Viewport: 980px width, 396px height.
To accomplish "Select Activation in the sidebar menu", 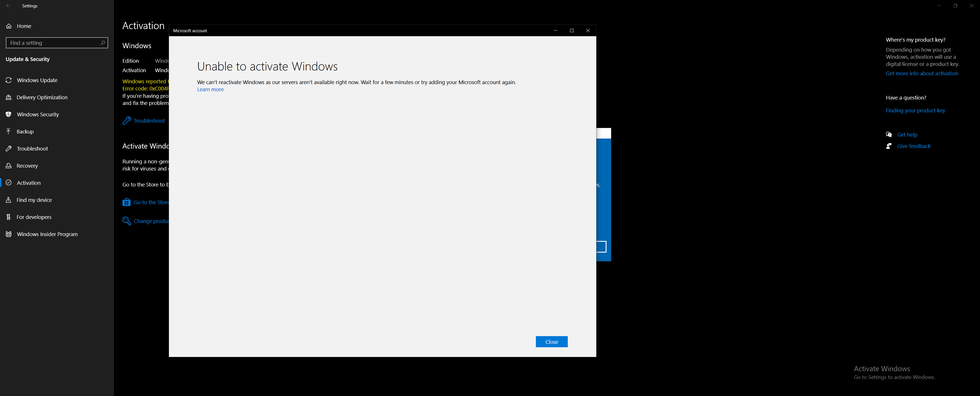I will pyautogui.click(x=28, y=183).
